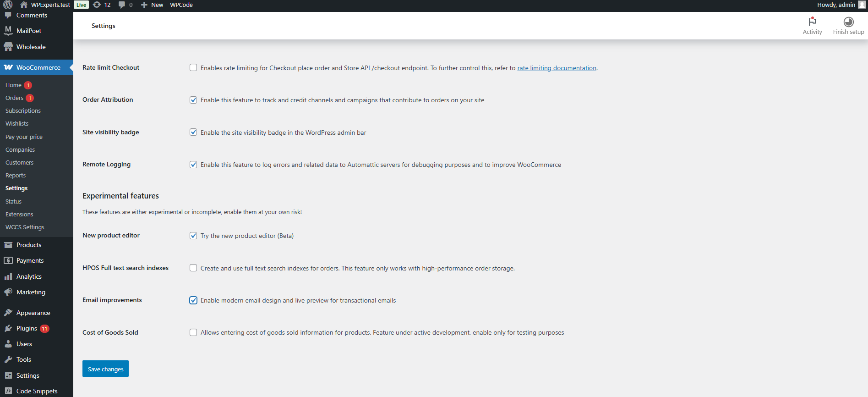Click the Wholesale store icon
Screen dimensions: 868x397
click(8, 47)
